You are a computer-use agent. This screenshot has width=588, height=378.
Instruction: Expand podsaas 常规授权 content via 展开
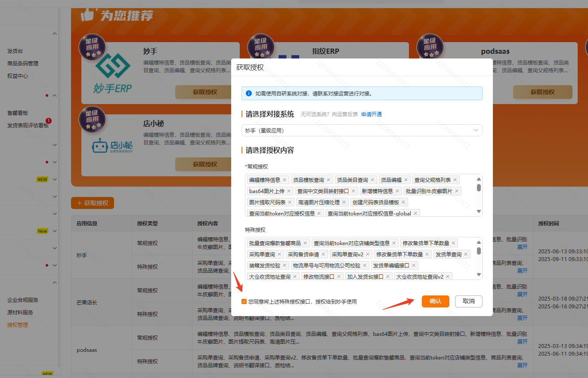[x=522, y=341]
